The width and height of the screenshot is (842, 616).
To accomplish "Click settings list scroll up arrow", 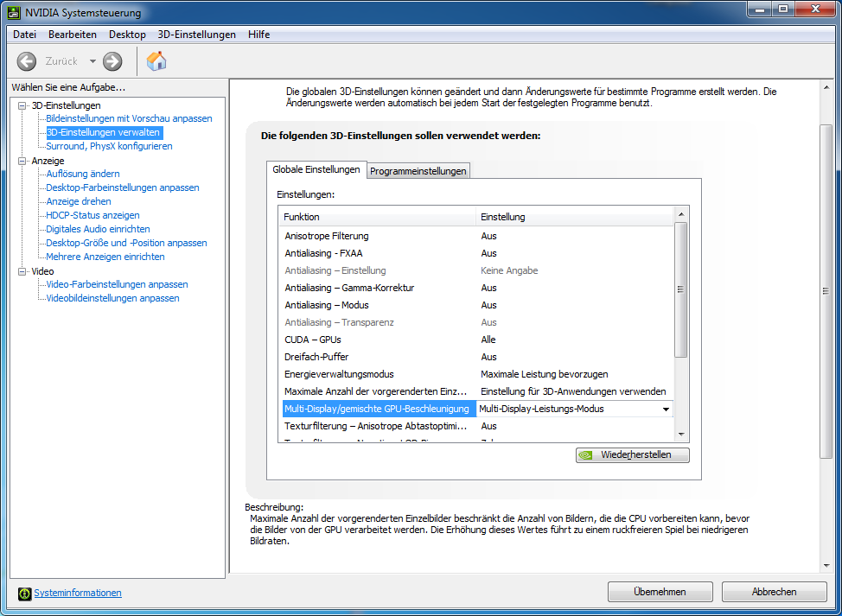I will (x=681, y=214).
